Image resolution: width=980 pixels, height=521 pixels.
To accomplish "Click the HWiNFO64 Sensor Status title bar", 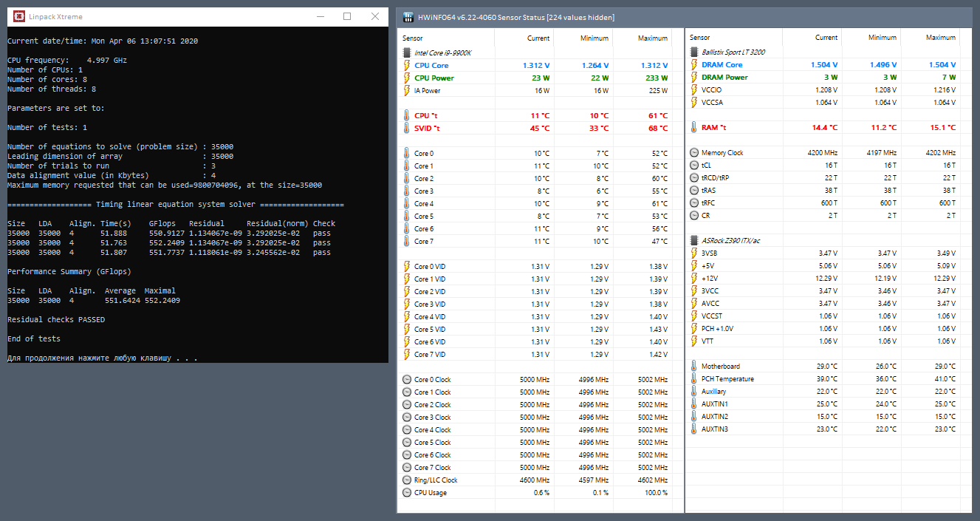I will (684, 17).
